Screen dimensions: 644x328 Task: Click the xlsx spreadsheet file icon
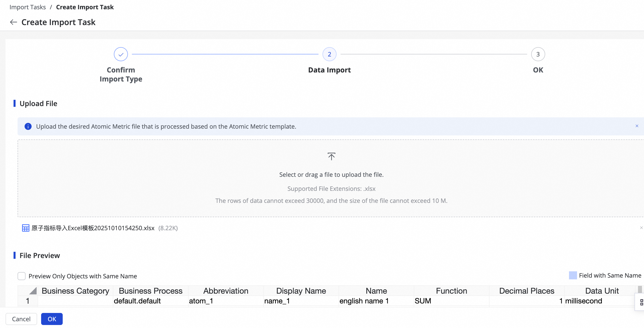click(x=26, y=228)
